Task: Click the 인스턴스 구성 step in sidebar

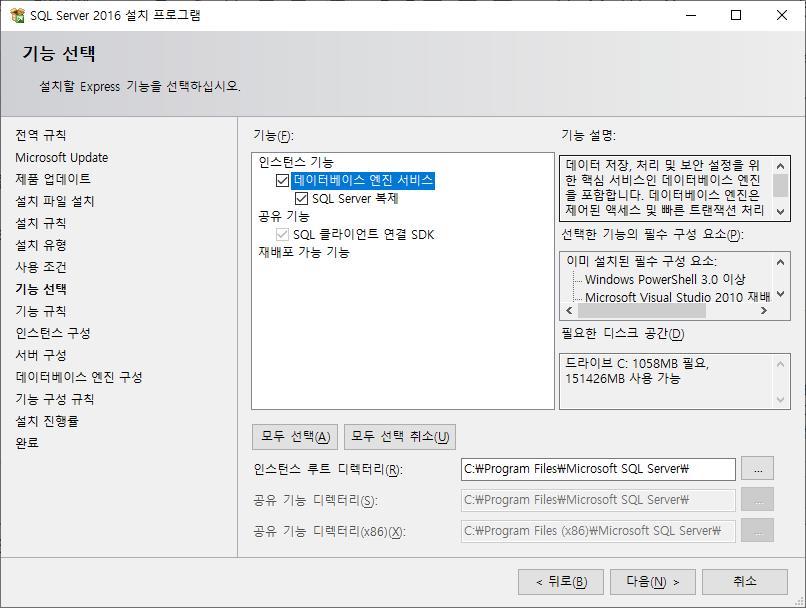Action: click(x=53, y=333)
